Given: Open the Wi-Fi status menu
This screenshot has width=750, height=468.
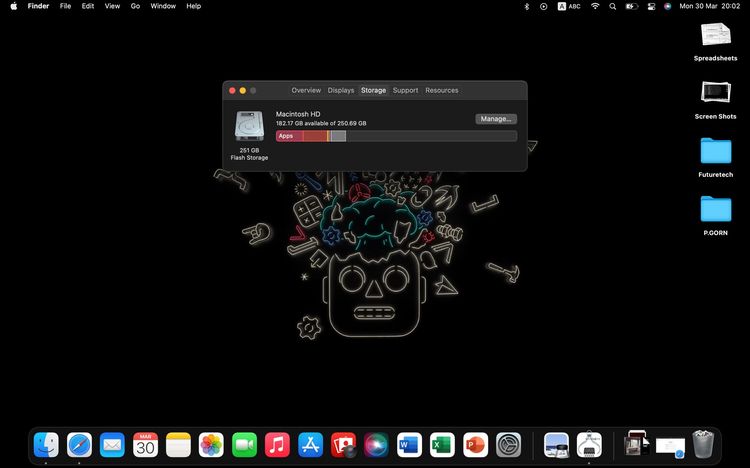Looking at the screenshot, I should coord(596,6).
